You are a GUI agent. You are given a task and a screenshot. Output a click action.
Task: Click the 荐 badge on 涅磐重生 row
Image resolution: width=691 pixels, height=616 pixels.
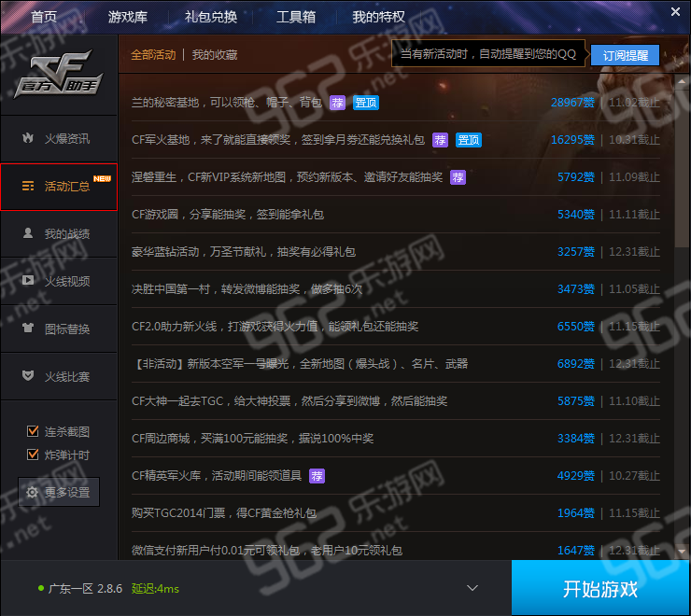[458, 177]
